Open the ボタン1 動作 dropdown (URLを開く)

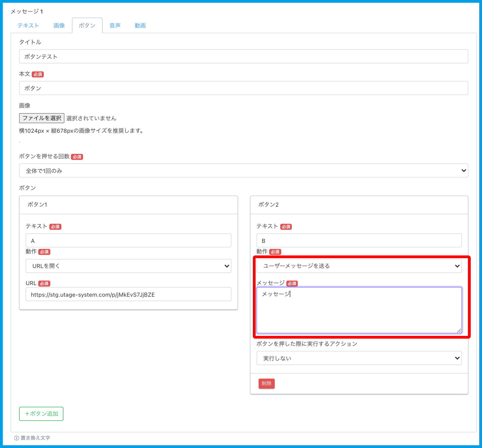coord(128,266)
